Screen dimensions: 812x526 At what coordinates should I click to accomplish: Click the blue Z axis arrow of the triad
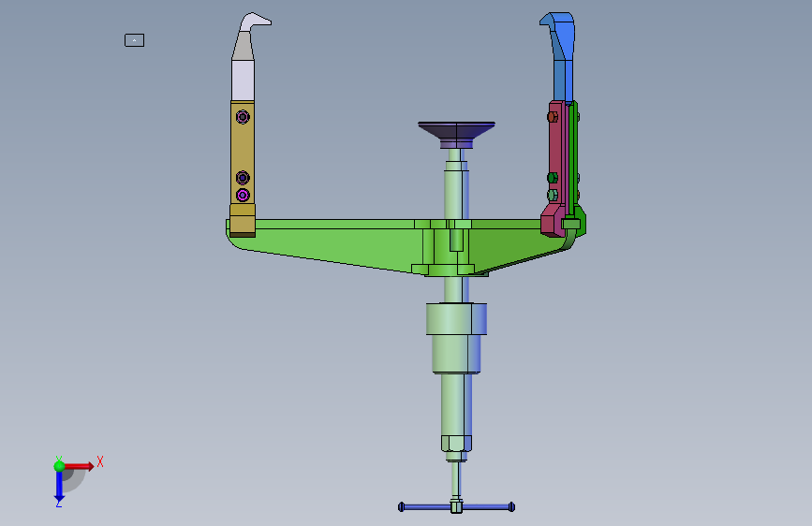(x=59, y=487)
